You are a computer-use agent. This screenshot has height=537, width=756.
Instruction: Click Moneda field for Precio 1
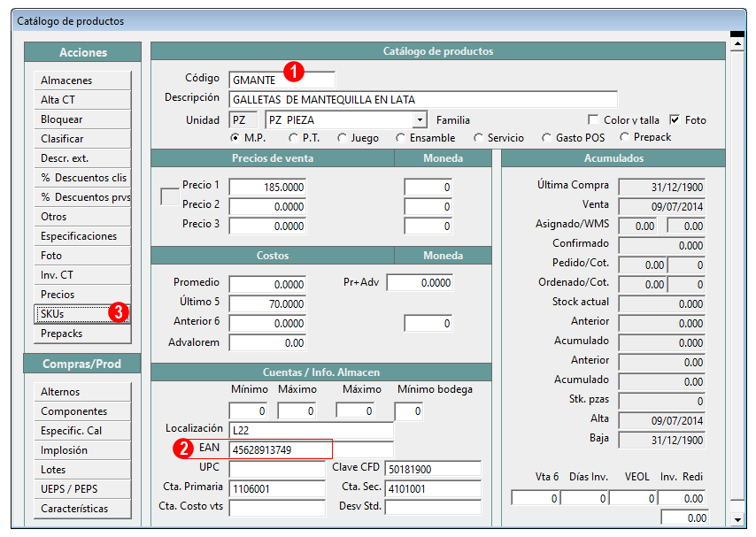pos(428,187)
